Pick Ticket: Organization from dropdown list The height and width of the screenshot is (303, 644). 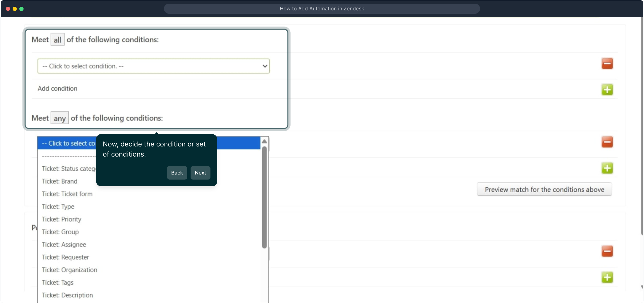tap(70, 270)
